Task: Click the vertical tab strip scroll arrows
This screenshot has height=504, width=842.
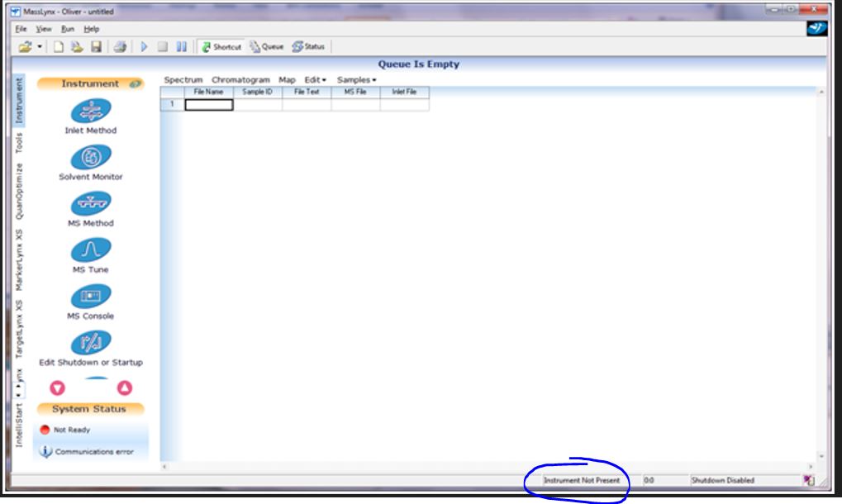Action: tap(18, 390)
